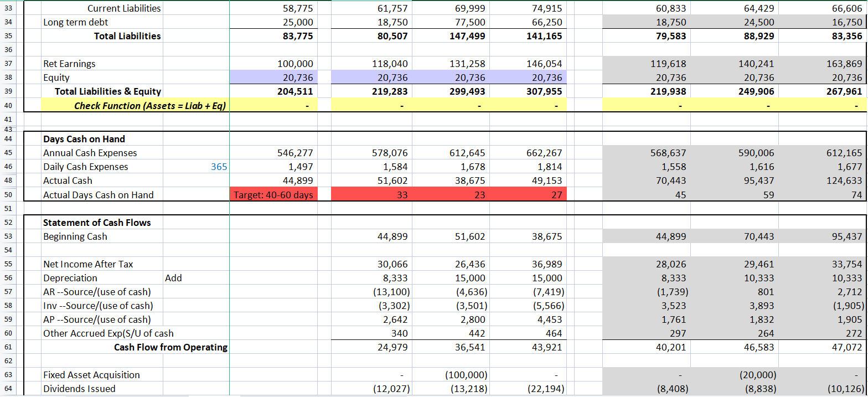Viewport: 868px width, 397px height.
Task: Select the 'Total Liabilities & Equity' label
Action: coord(108,91)
